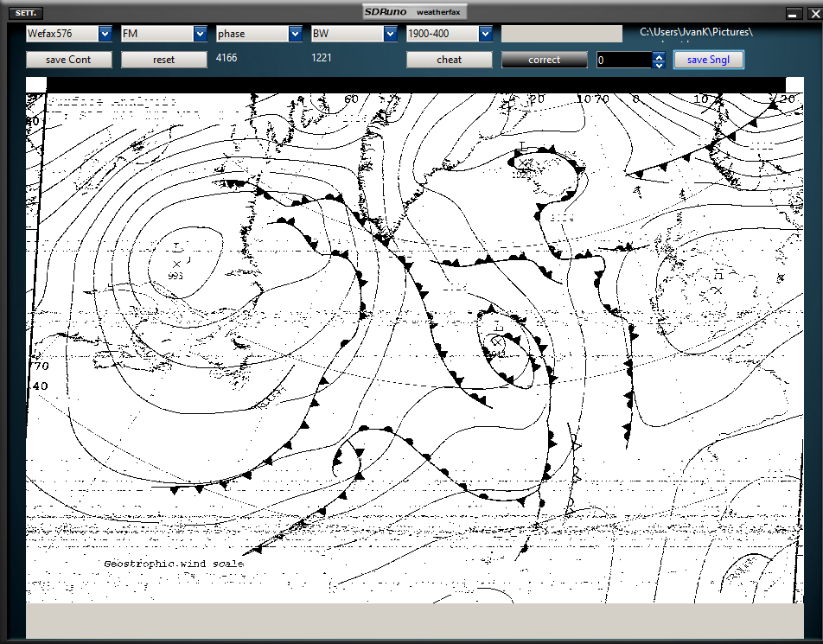Click the save Sngl button
The height and width of the screenshot is (644, 823).
click(709, 60)
